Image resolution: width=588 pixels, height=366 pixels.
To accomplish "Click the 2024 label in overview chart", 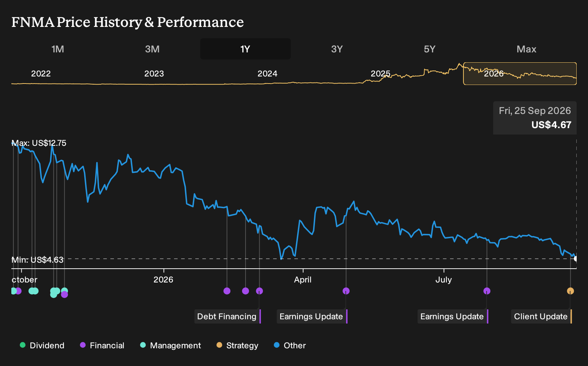I will tap(267, 74).
